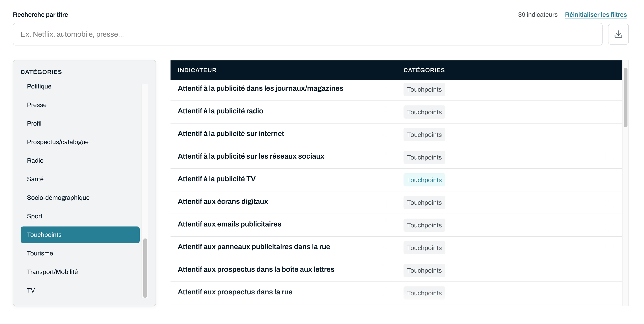Focus the search by title input
Viewport: 644px width, 324px height.
(308, 34)
